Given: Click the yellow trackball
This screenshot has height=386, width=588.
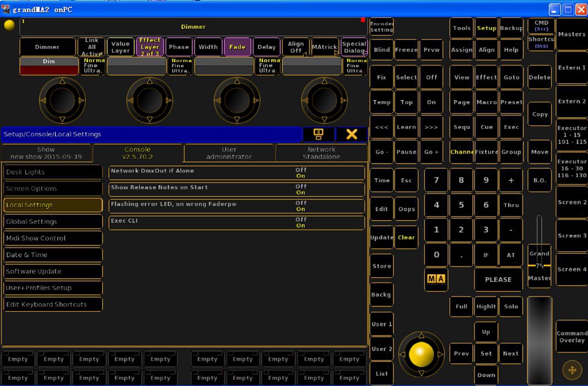Looking at the screenshot, I should (x=421, y=354).
